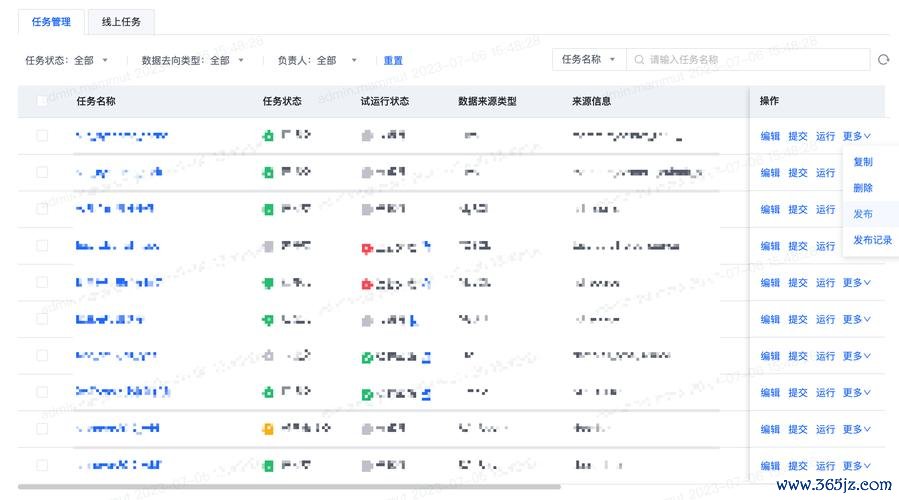Expand 更多 in the last task row

tap(857, 466)
